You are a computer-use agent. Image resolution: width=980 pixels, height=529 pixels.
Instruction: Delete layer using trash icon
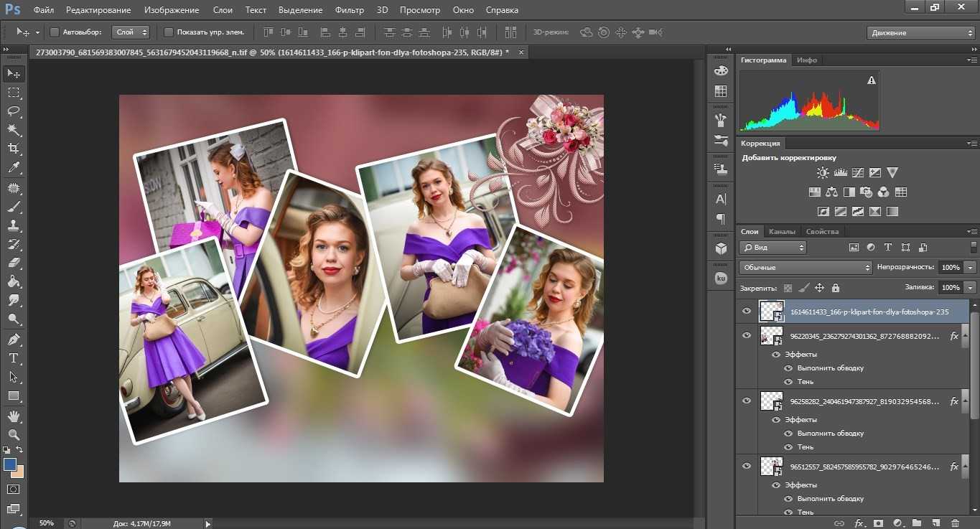954,523
